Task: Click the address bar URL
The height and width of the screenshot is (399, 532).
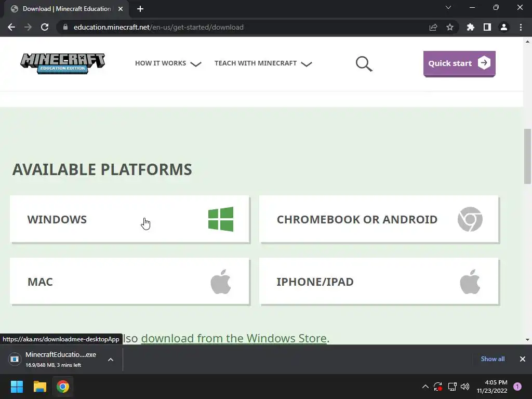Action: (x=158, y=27)
